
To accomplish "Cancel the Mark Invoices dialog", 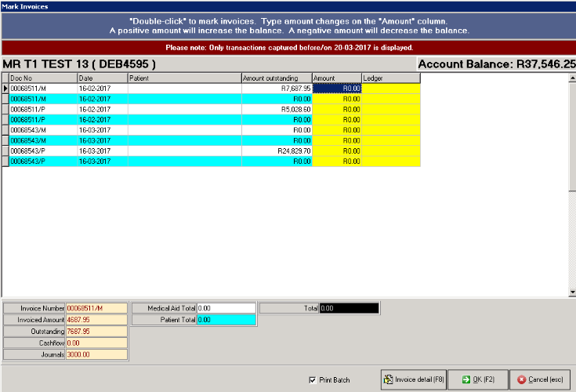I will tap(542, 379).
